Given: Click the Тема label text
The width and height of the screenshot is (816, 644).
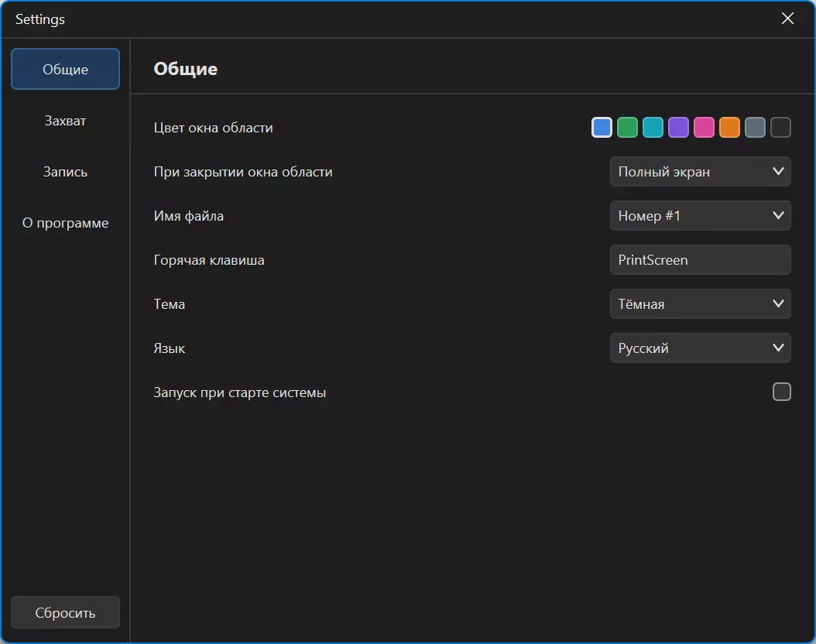Looking at the screenshot, I should [x=169, y=304].
